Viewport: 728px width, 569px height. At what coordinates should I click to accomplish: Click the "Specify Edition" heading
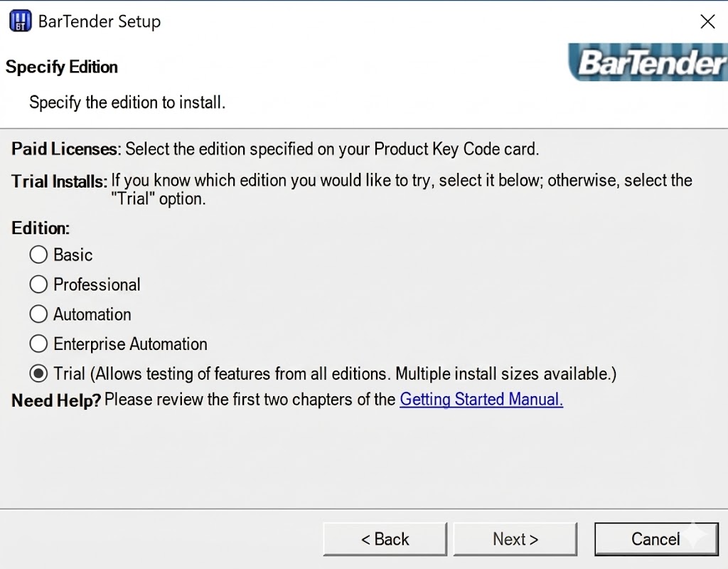[x=62, y=68]
